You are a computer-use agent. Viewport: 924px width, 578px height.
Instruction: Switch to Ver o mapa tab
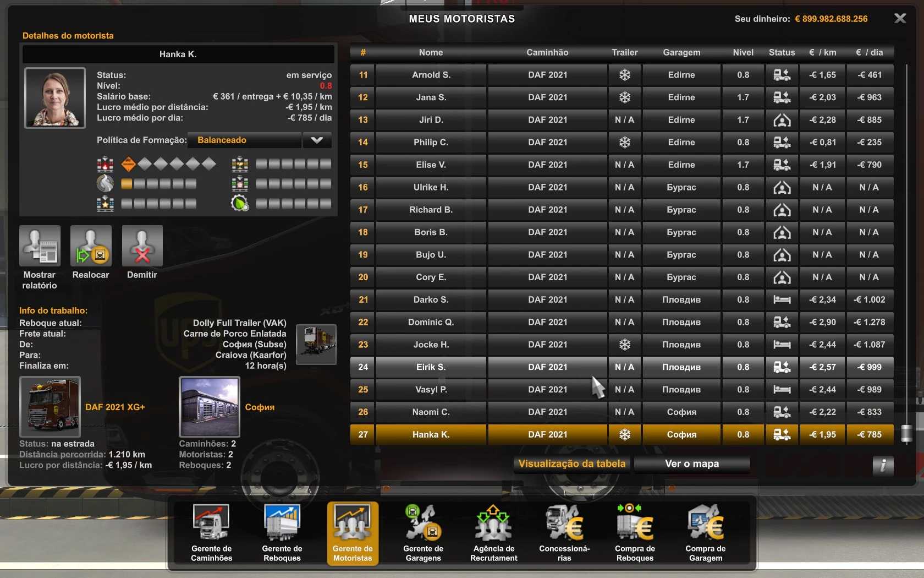[x=691, y=464]
